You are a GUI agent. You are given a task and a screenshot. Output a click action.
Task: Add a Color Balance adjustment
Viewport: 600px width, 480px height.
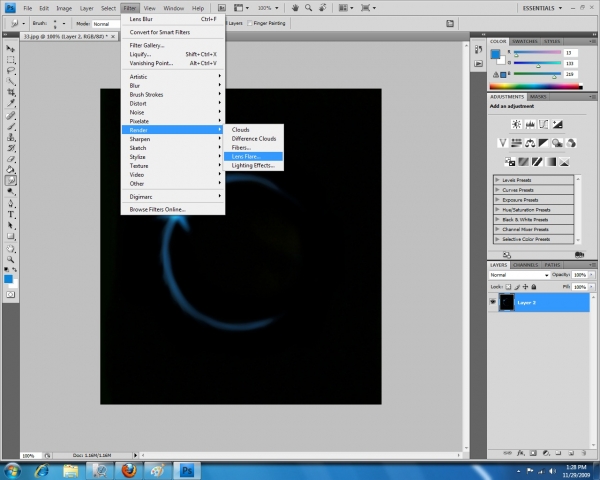(x=530, y=143)
